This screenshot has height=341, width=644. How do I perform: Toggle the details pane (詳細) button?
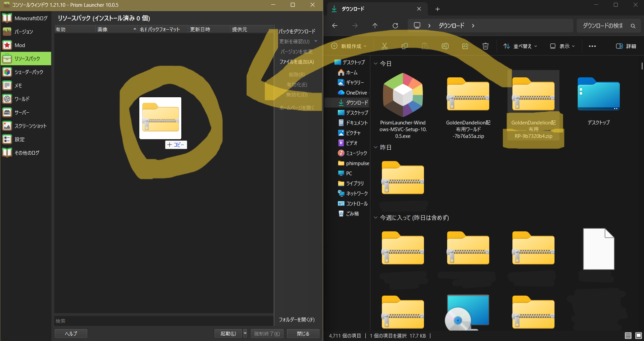626,46
